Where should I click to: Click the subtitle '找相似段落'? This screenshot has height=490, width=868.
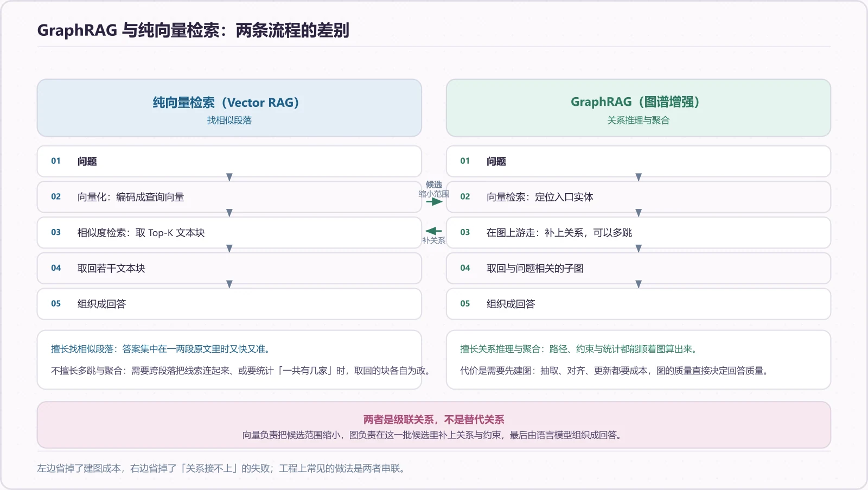coord(229,120)
